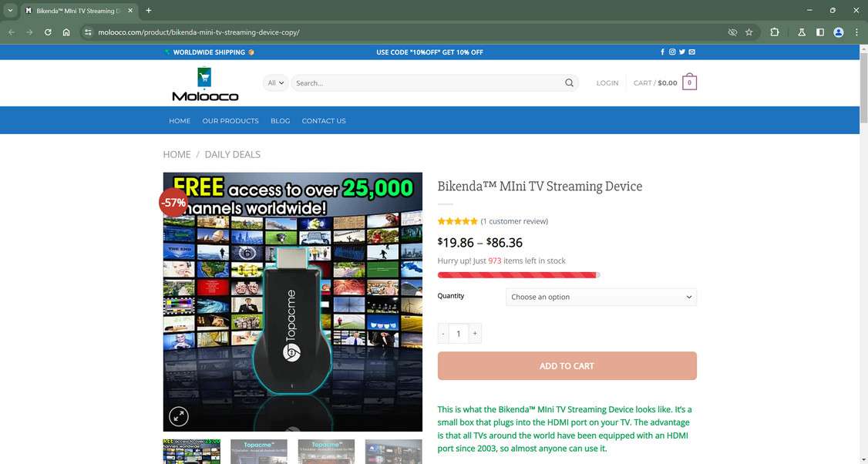Open the email envelope icon
Viewport: 868px width, 464px height.
692,52
